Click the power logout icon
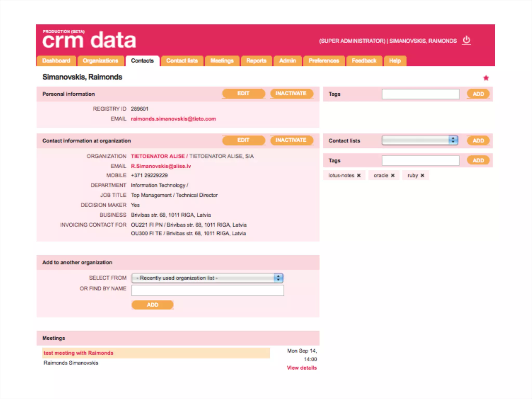Image resolution: width=532 pixels, height=399 pixels. [x=466, y=40]
